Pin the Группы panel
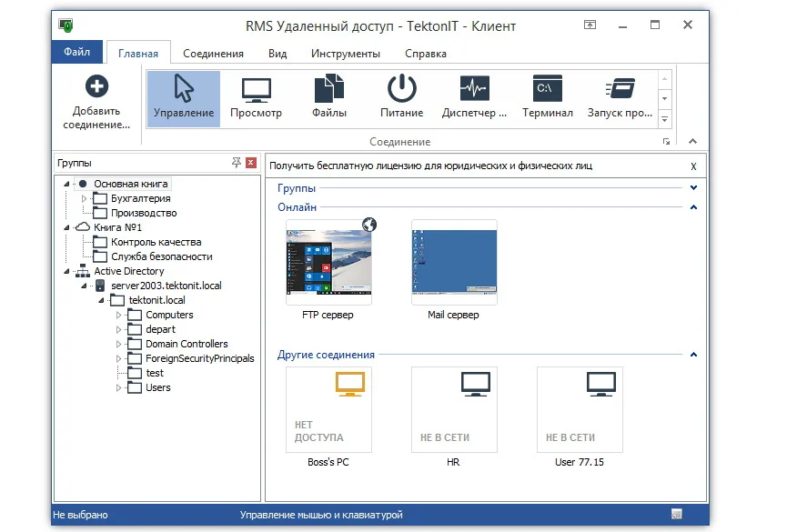The width and height of the screenshot is (797, 532). coord(237,163)
